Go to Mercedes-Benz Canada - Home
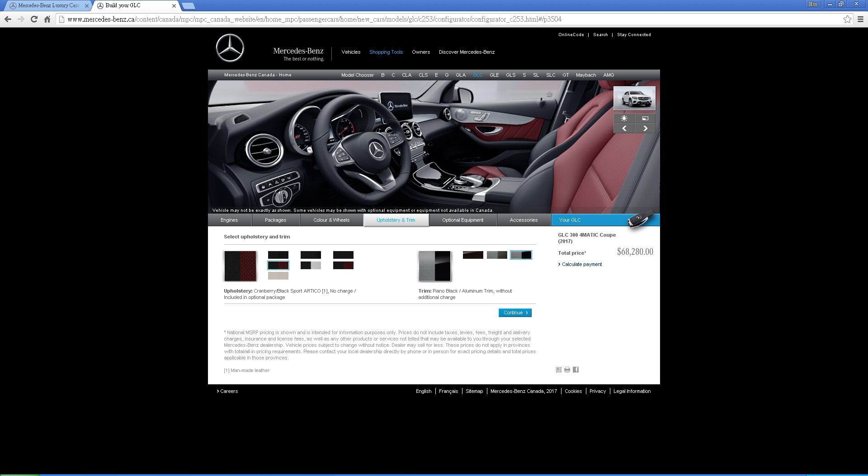 click(x=258, y=75)
